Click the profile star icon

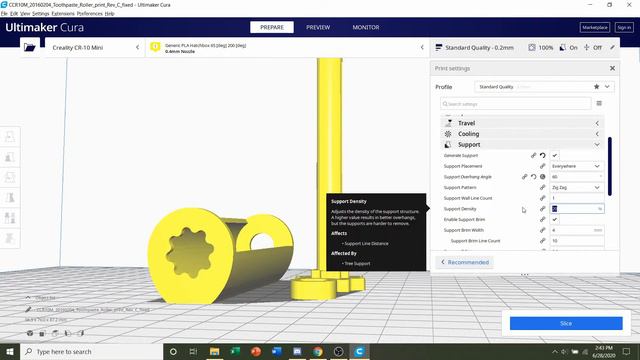point(596,87)
